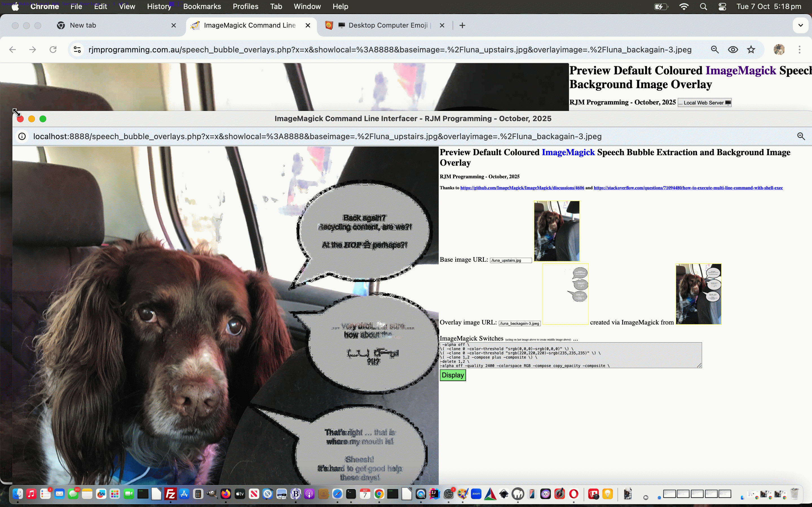Open the stackoverflow.com shell-exec question link
The width and height of the screenshot is (812, 507).
pyautogui.click(x=688, y=188)
